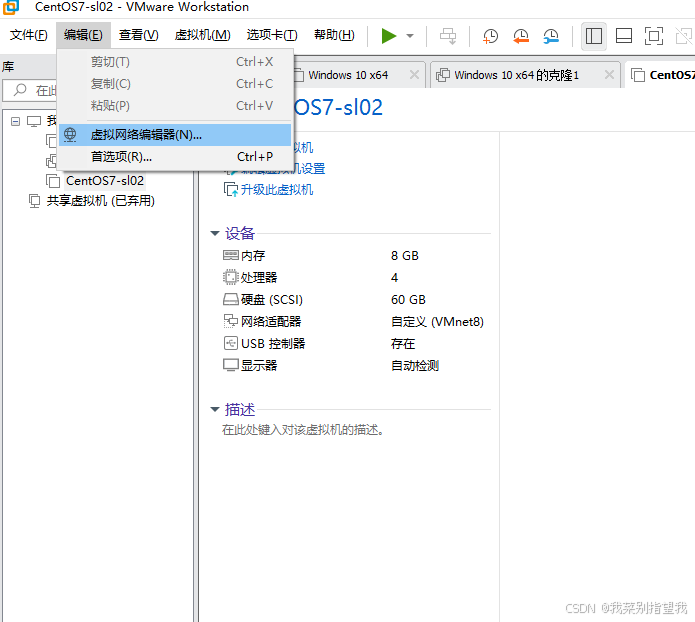Switch to the Windows 10 x64 tab

(348, 75)
